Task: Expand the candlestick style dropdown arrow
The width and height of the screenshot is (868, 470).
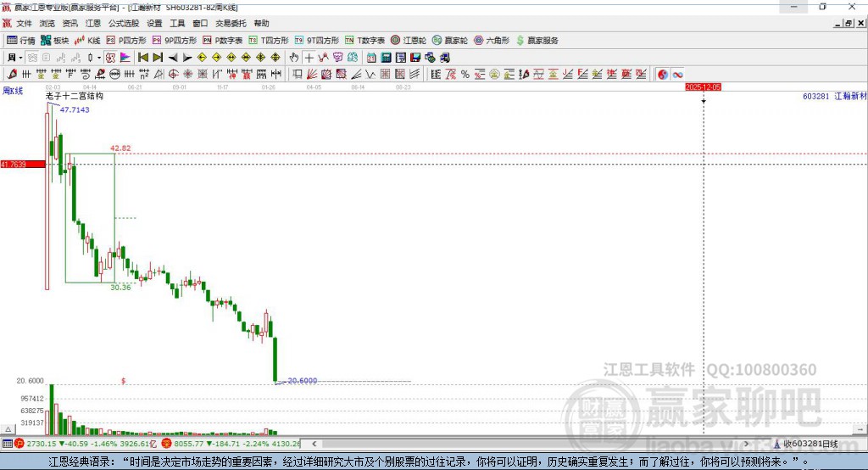Action: pyautogui.click(x=99, y=58)
